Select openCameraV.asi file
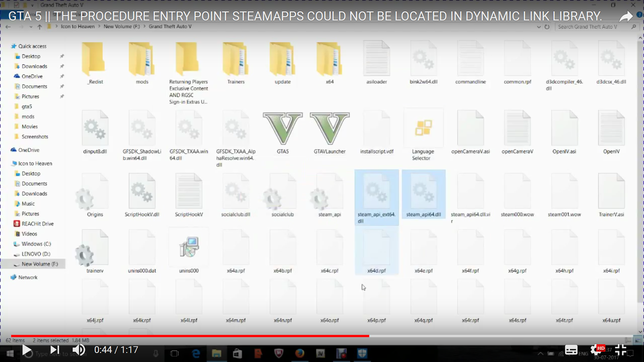 pos(471,133)
